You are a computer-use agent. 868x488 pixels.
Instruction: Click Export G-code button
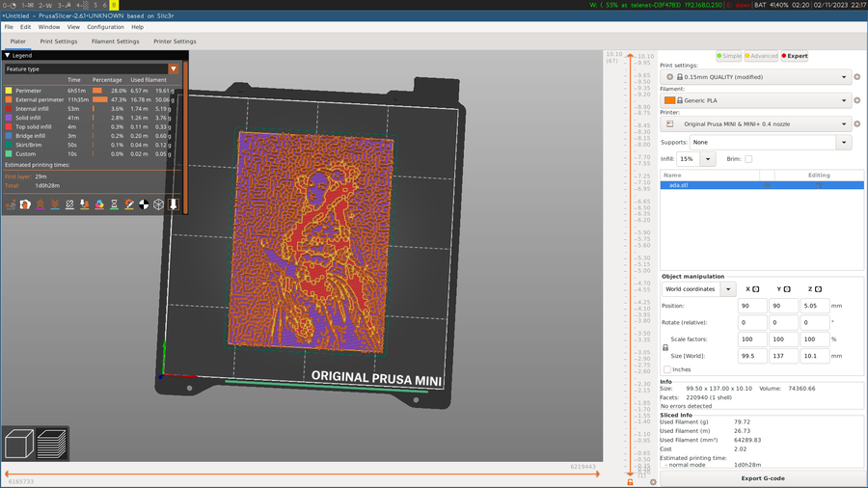point(762,478)
